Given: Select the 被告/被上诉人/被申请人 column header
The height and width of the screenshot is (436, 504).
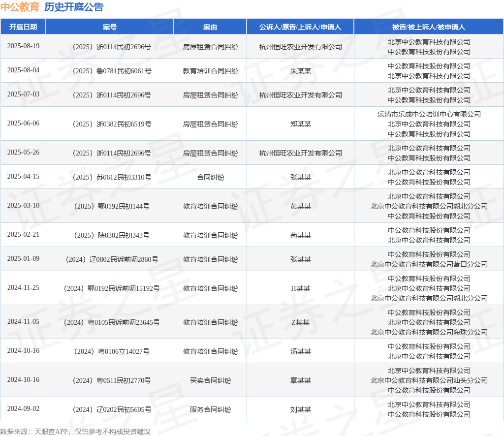Looking at the screenshot, I should [x=429, y=27].
